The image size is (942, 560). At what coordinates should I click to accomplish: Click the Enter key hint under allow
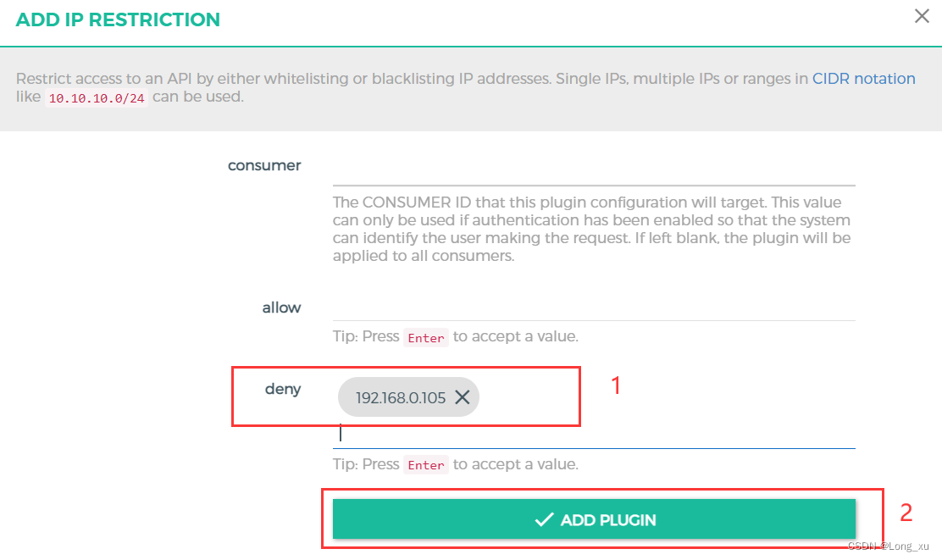tap(425, 337)
